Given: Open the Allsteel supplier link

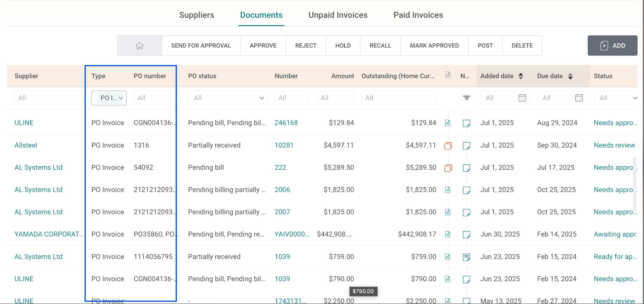Looking at the screenshot, I should pyautogui.click(x=26, y=145).
